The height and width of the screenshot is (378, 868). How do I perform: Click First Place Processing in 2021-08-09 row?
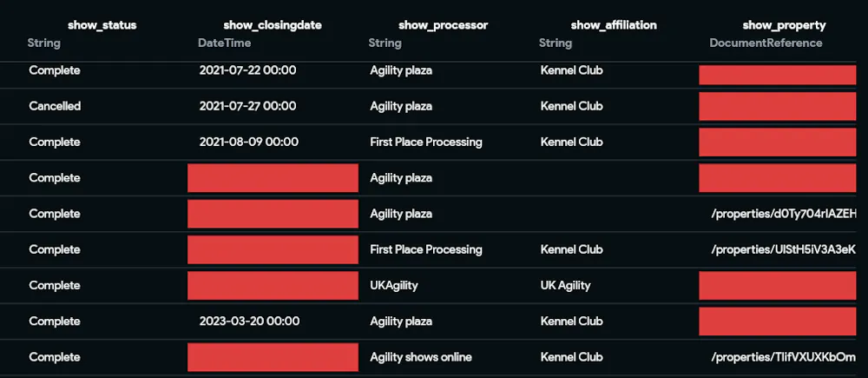[425, 142]
